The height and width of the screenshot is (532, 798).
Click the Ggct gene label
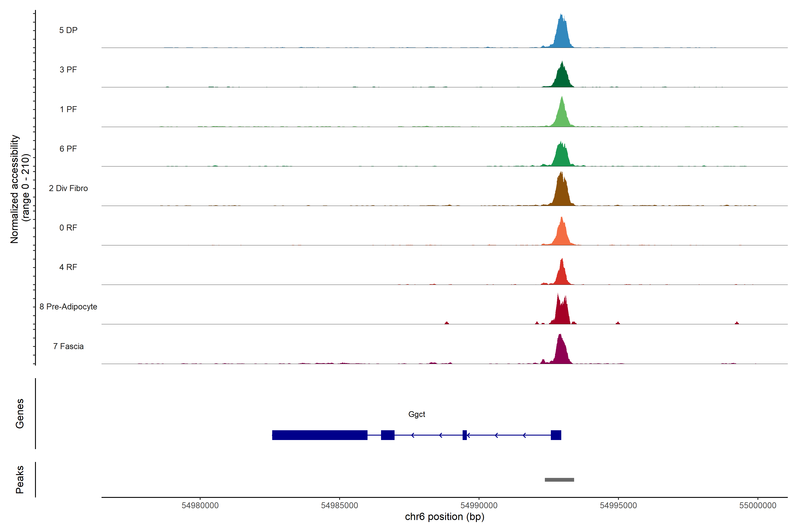(x=417, y=414)
